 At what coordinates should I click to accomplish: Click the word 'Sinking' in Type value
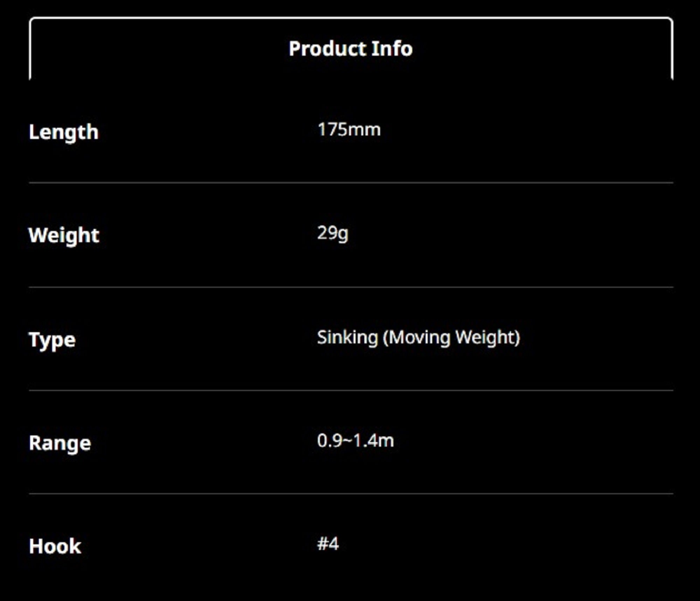348,338
